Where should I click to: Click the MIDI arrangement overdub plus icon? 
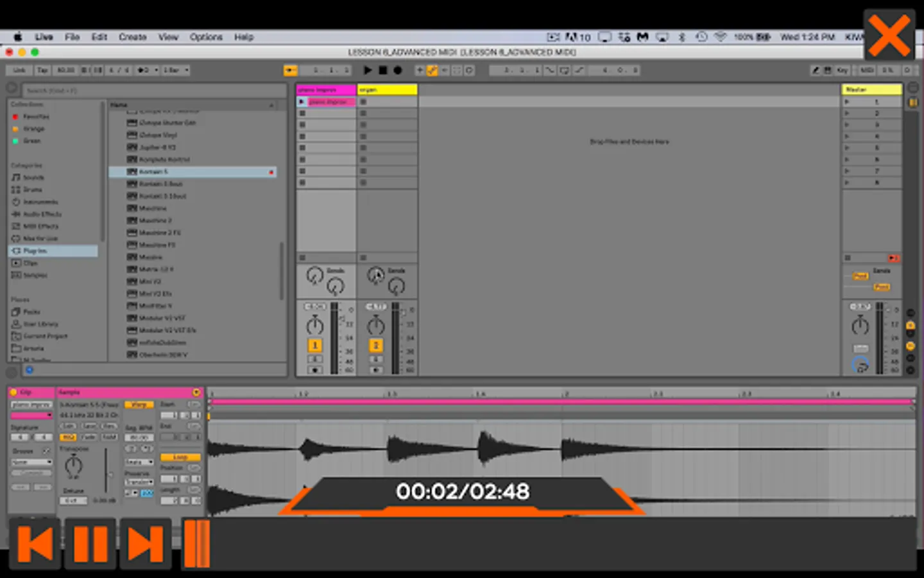pyautogui.click(x=420, y=70)
